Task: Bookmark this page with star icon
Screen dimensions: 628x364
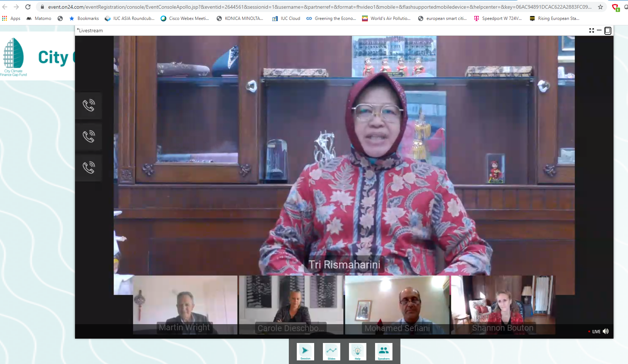Action: pos(600,7)
